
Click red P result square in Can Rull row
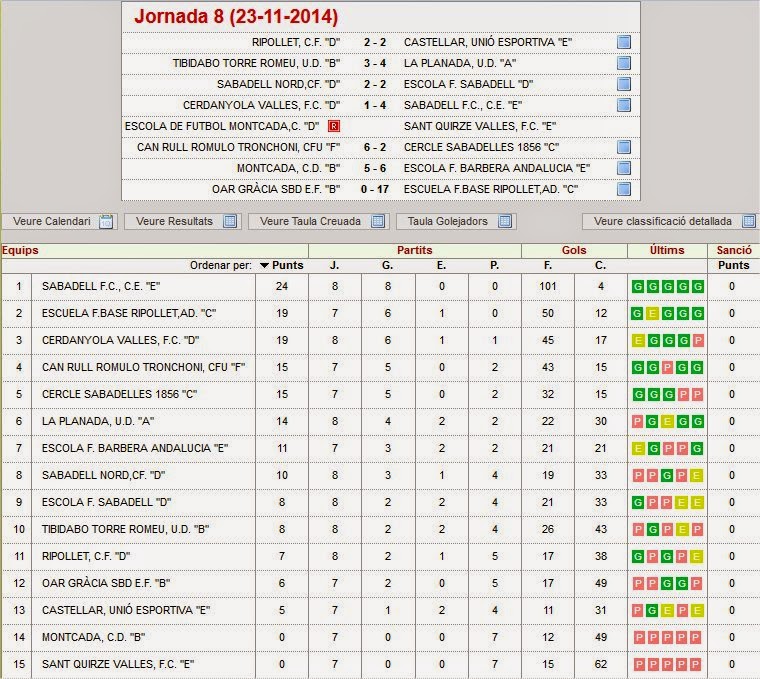667,367
